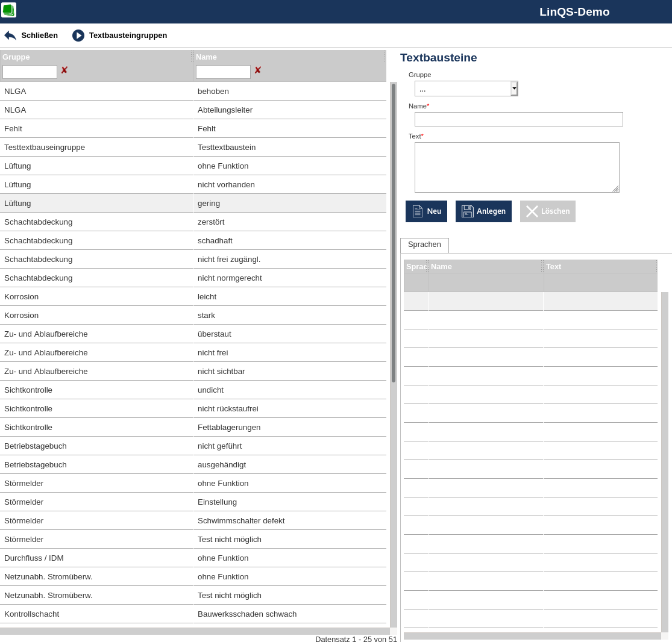
Task: Click the Neu document icon button
Action: click(x=418, y=211)
